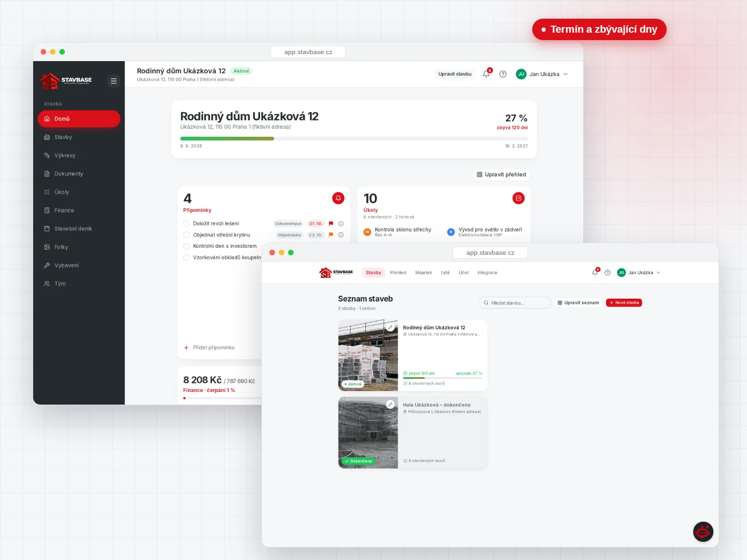The width and height of the screenshot is (747, 560).
Task: Open Vývod pro světlo v zádveří task
Action: click(x=485, y=232)
